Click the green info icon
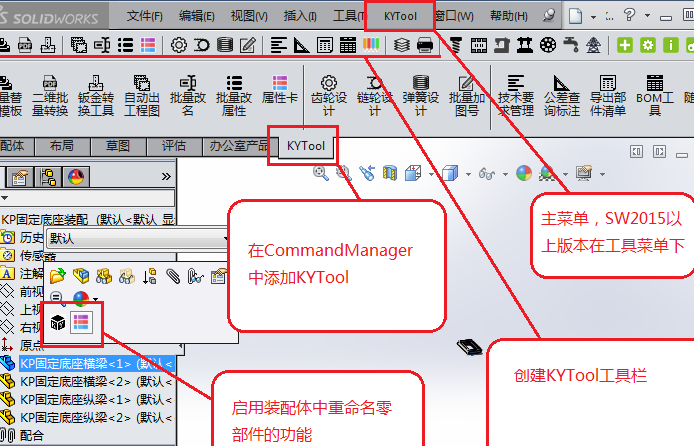Image resolution: width=694 pixels, height=446 pixels. point(671,45)
